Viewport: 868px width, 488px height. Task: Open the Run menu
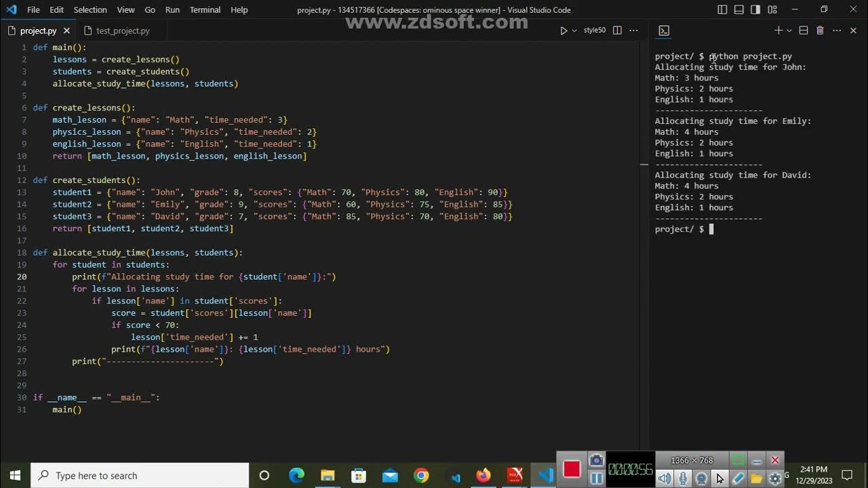pos(172,9)
